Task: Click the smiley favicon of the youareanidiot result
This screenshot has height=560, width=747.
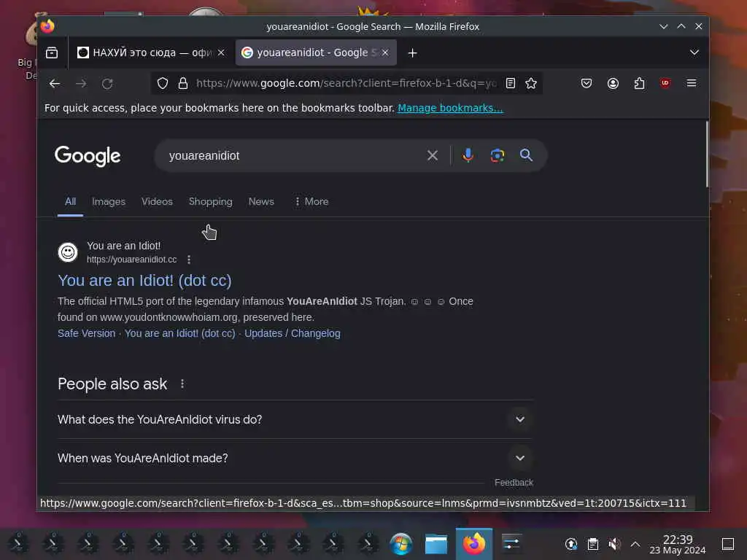Action: (68, 252)
